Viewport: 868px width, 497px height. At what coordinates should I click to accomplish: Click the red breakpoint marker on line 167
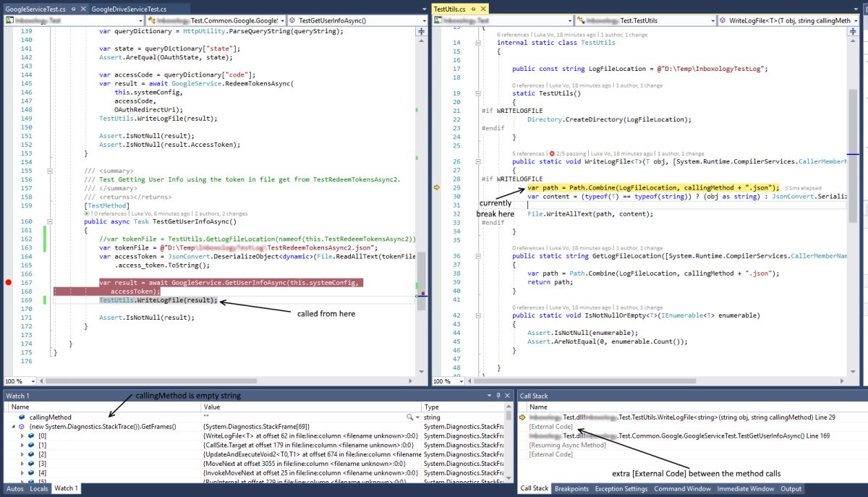9,282
